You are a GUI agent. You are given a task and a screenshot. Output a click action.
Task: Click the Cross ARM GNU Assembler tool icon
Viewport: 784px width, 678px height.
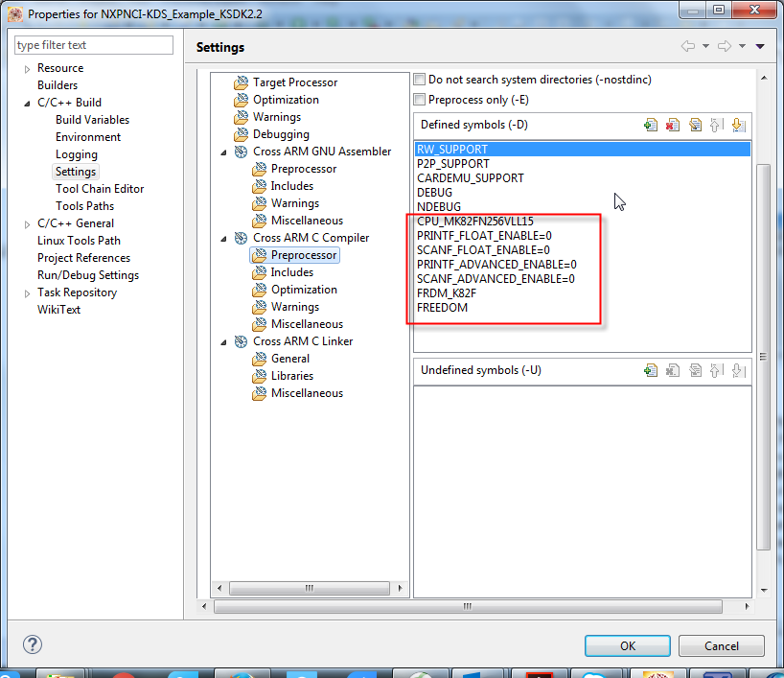(241, 152)
